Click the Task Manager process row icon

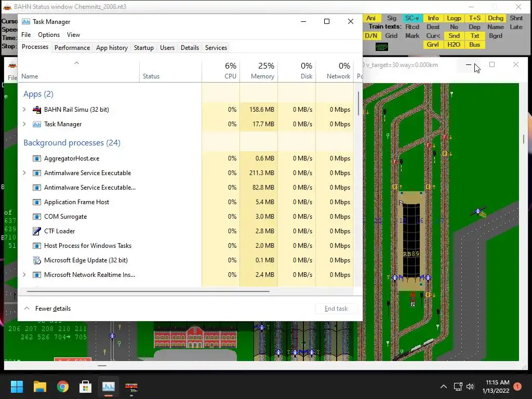pyautogui.click(x=37, y=124)
